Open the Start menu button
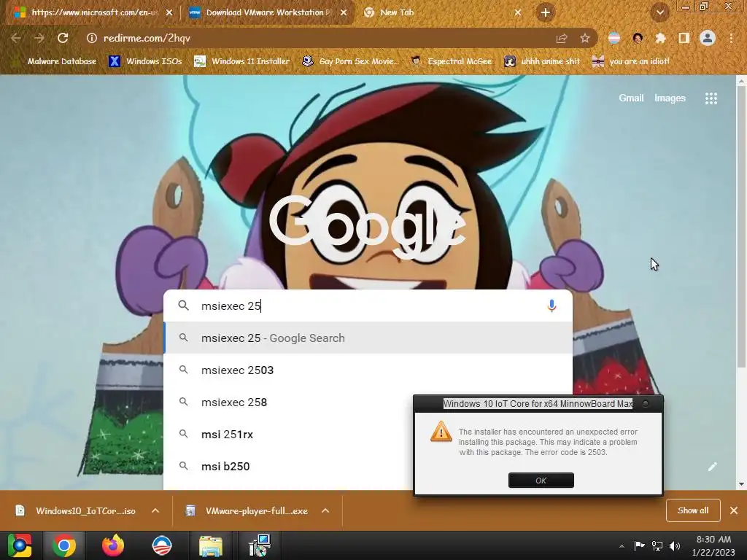This screenshot has height=560, width=747. coord(20,545)
